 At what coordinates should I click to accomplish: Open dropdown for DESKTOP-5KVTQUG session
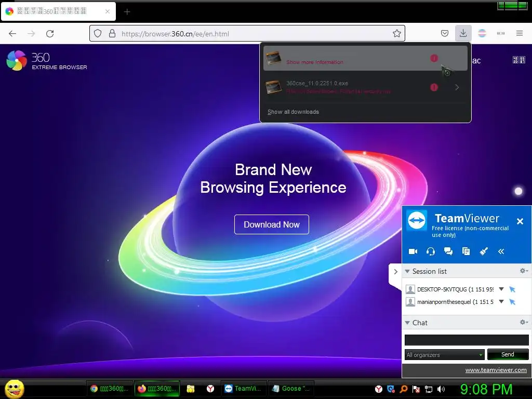coord(501,289)
